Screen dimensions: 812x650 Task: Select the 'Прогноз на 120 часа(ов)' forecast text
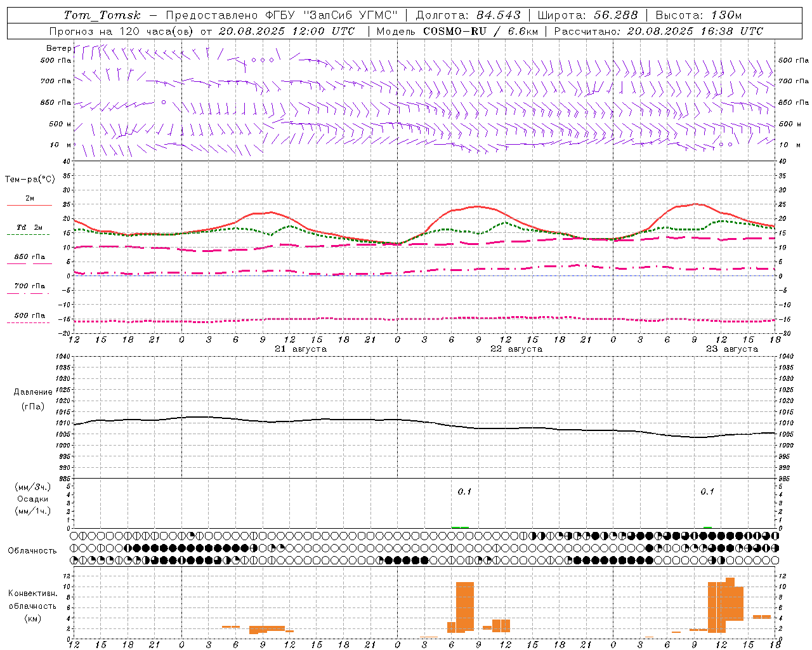[122, 31]
